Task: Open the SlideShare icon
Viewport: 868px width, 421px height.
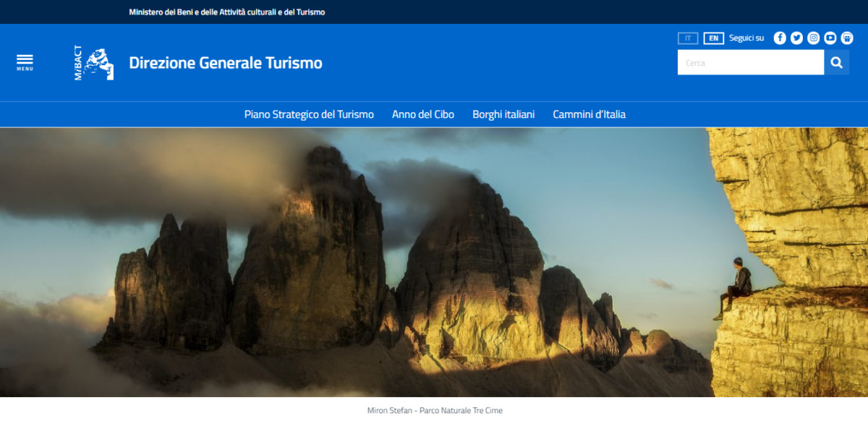Action: 847,38
